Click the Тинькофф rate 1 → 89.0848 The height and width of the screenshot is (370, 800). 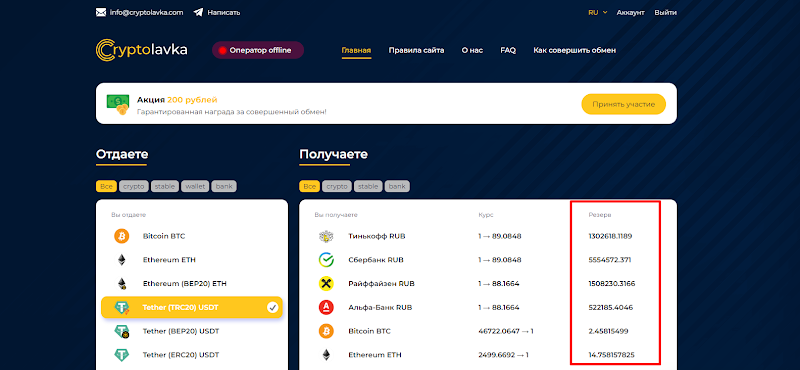499,236
